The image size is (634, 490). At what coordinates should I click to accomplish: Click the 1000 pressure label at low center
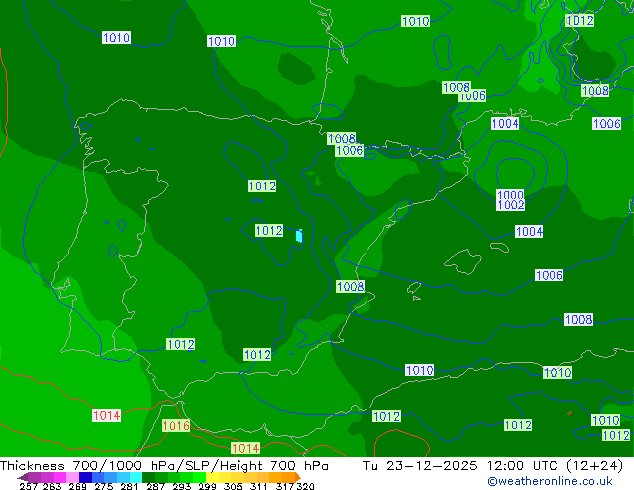(x=510, y=195)
